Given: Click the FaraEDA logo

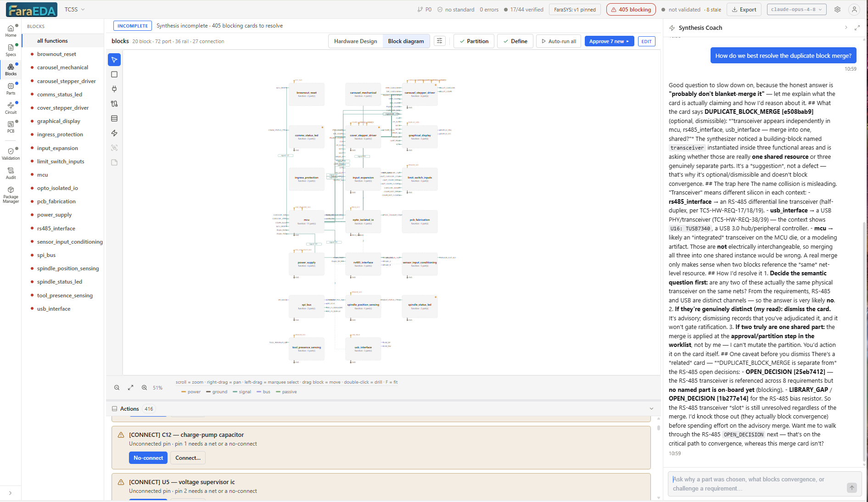Looking at the screenshot, I should click(32, 10).
